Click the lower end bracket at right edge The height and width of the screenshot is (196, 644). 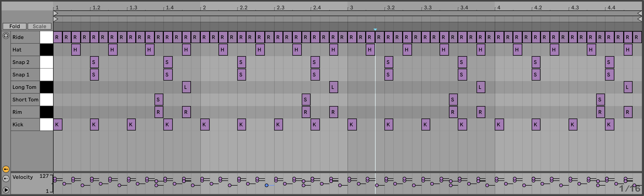[640, 19]
